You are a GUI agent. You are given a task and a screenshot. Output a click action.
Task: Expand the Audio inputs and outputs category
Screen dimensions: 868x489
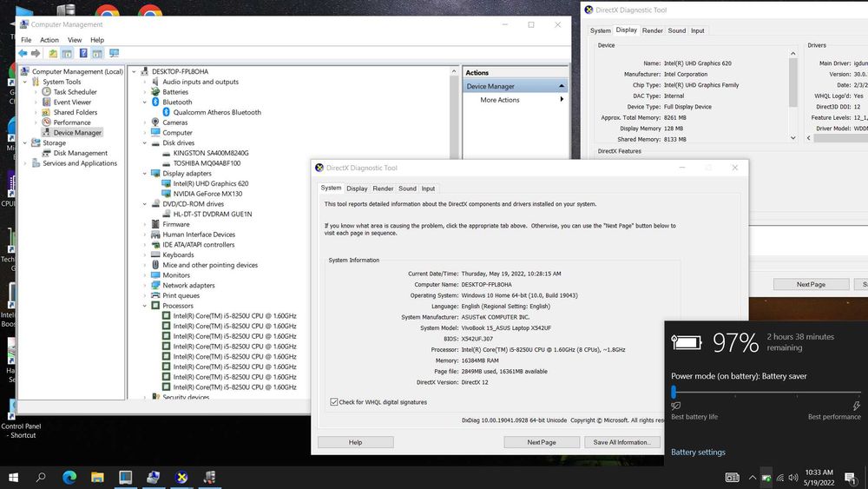145,82
